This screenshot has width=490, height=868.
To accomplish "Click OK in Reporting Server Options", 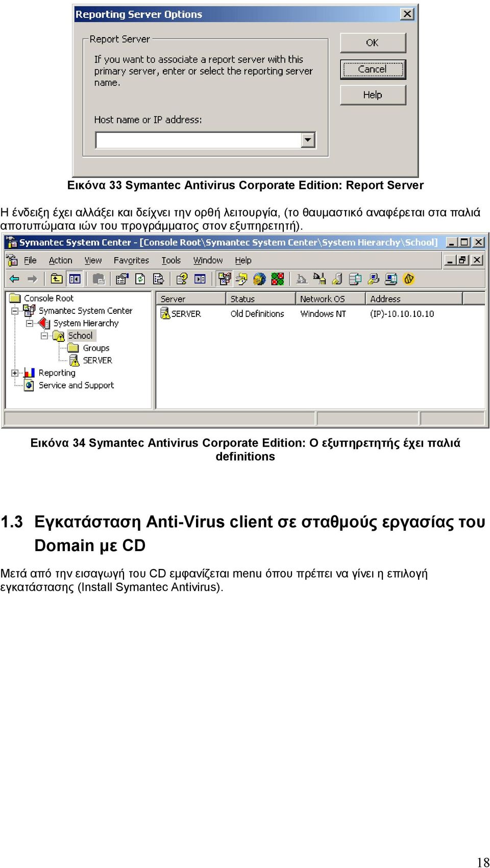I will coord(373,43).
